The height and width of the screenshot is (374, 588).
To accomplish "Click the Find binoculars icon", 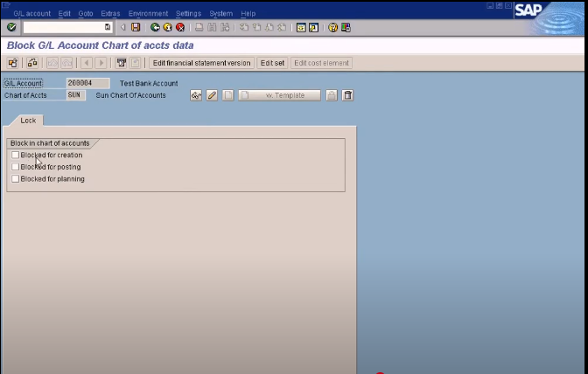I will pyautogui.click(x=212, y=27).
